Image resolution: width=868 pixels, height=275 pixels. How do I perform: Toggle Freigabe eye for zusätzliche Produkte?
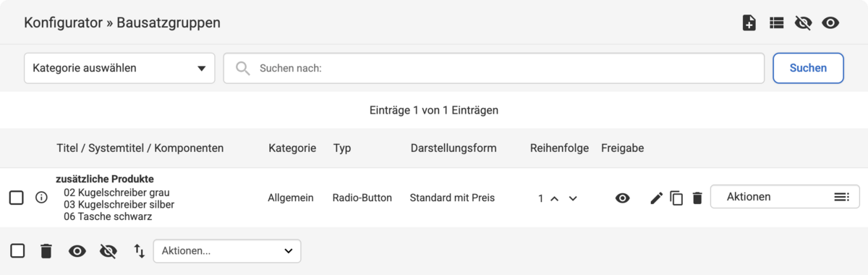point(622,198)
